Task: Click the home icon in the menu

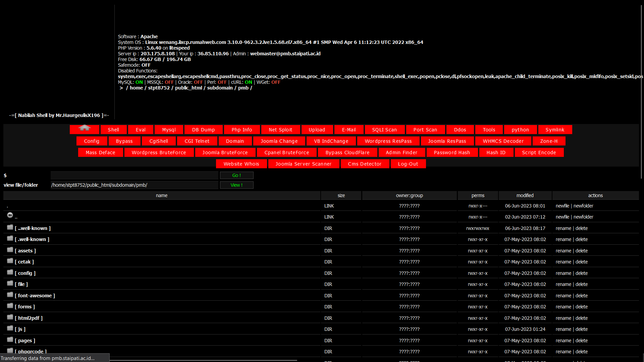Action: click(x=85, y=128)
